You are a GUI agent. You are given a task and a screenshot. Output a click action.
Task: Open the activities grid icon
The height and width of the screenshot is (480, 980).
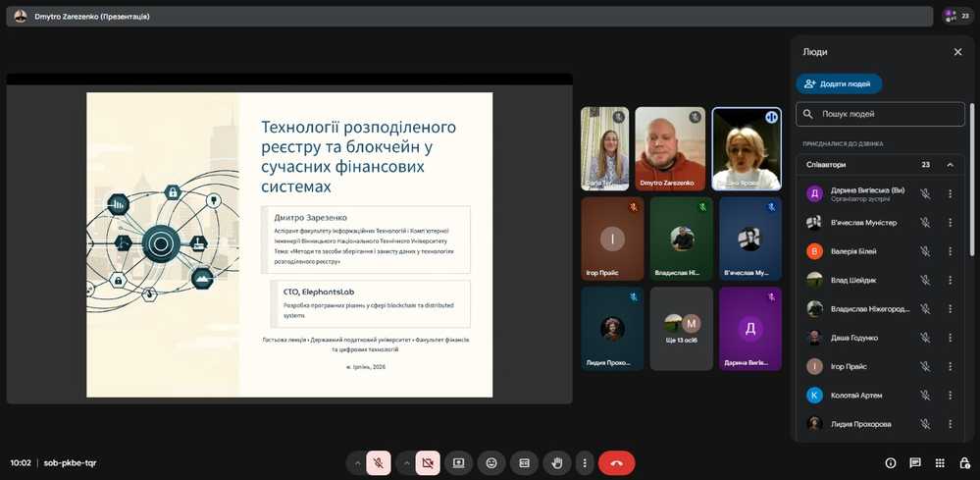click(x=939, y=462)
